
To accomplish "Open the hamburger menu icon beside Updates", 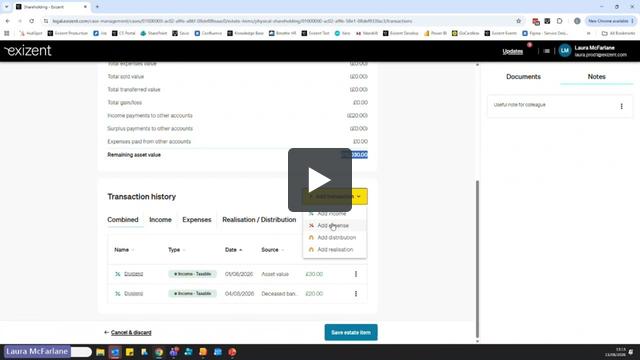I will point(547,51).
